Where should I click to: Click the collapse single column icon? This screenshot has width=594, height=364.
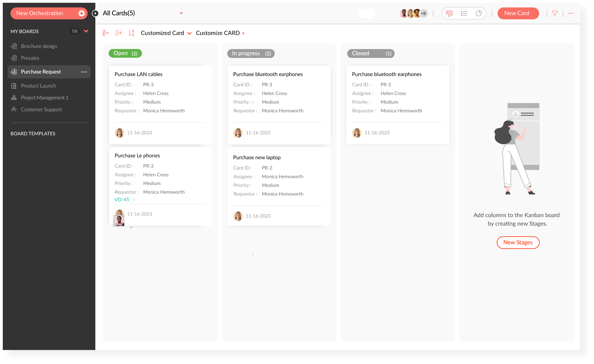coord(106,33)
